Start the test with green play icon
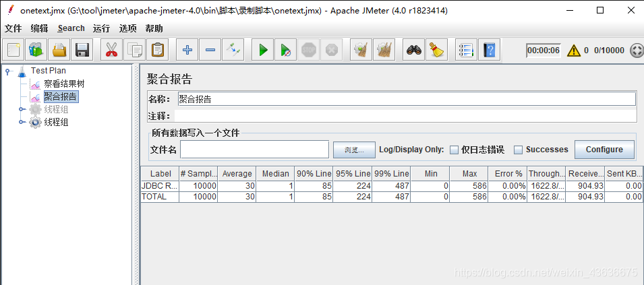Image resolution: width=644 pixels, height=285 pixels. (263, 50)
